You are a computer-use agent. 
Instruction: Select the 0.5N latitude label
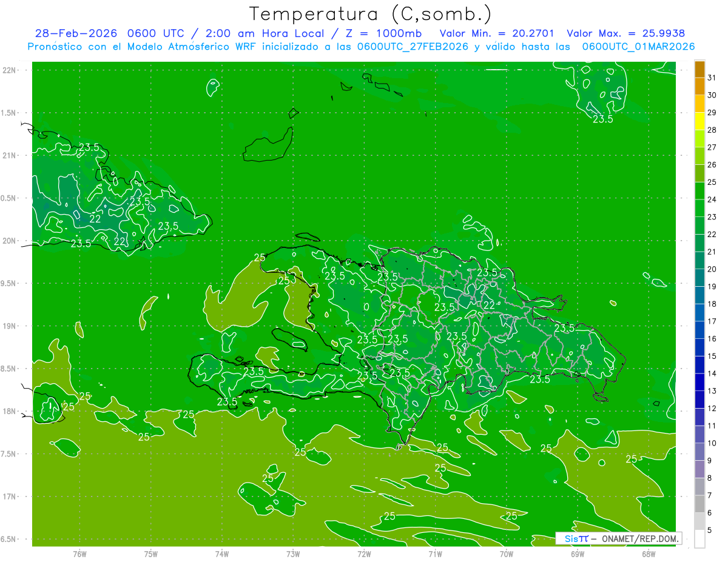click(x=9, y=198)
